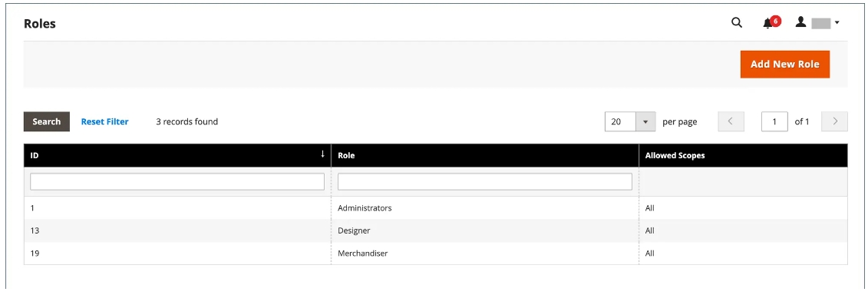Open the Administrators role row
This screenshot has width=868, height=295.
(x=436, y=208)
